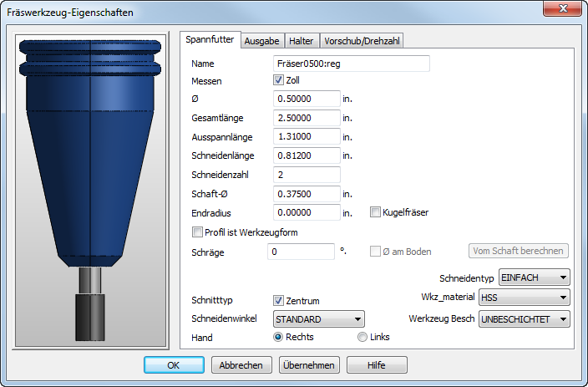Click the Hilfe button
Screen dimensions: 588x387
[x=377, y=365]
